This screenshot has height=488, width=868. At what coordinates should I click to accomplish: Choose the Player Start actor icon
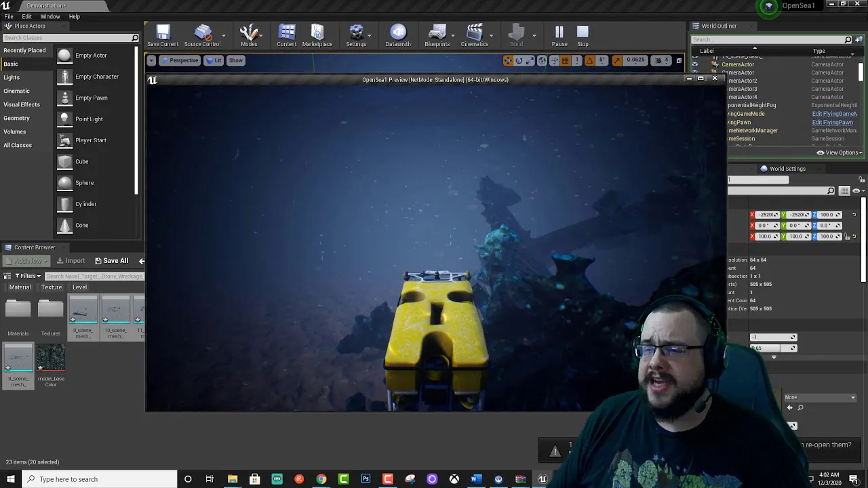64,140
